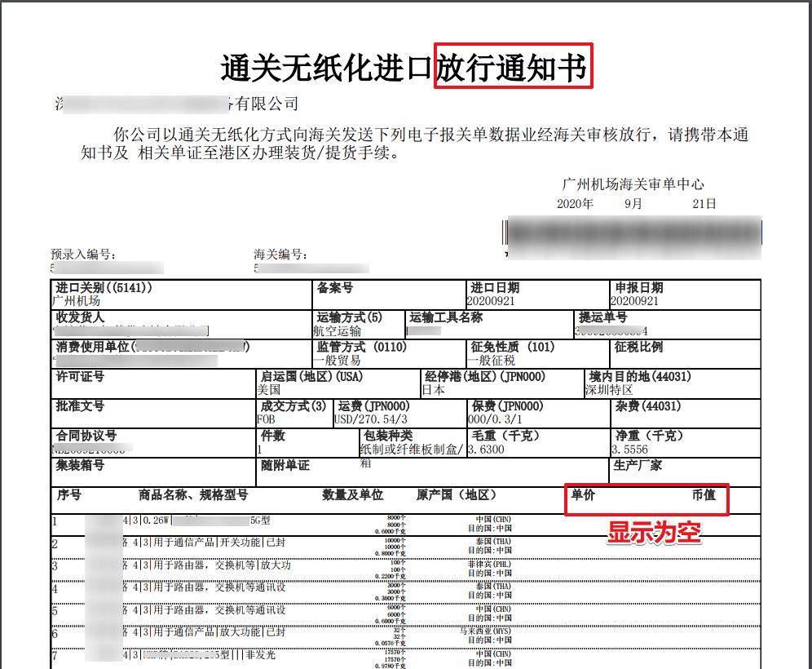Click the 消费使用单位 label
Screen dimensions: 812x669
pos(93,347)
